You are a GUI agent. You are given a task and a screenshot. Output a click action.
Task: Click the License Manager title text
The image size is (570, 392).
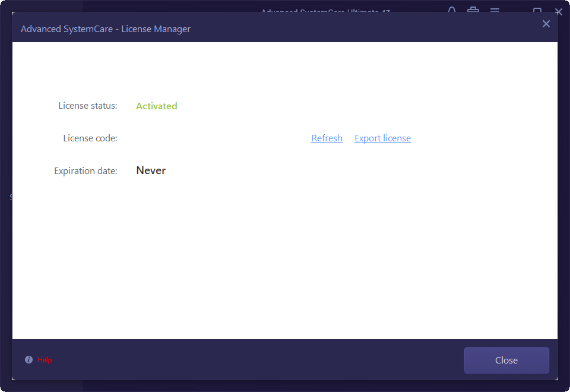click(106, 29)
